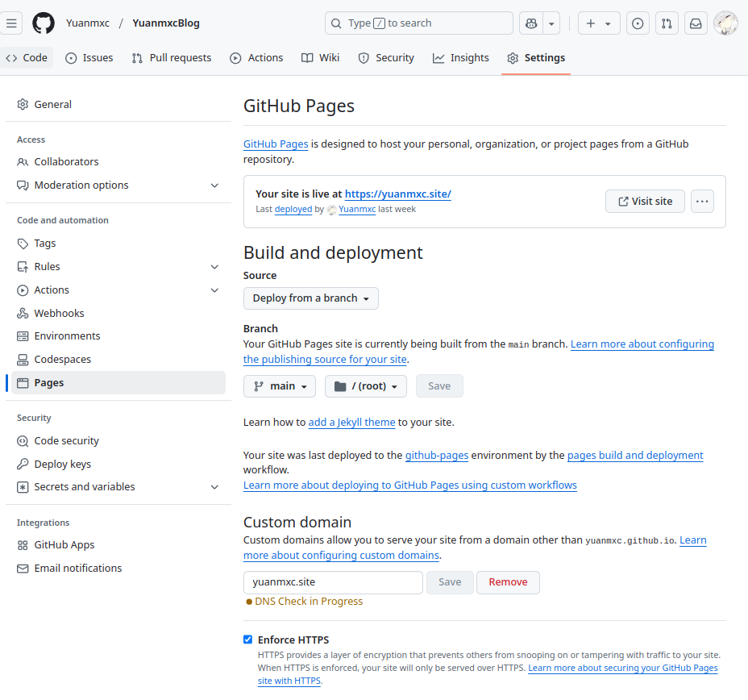Viewport: 748px width, 700px height.
Task: Open user profile avatar menu
Action: coord(725,23)
